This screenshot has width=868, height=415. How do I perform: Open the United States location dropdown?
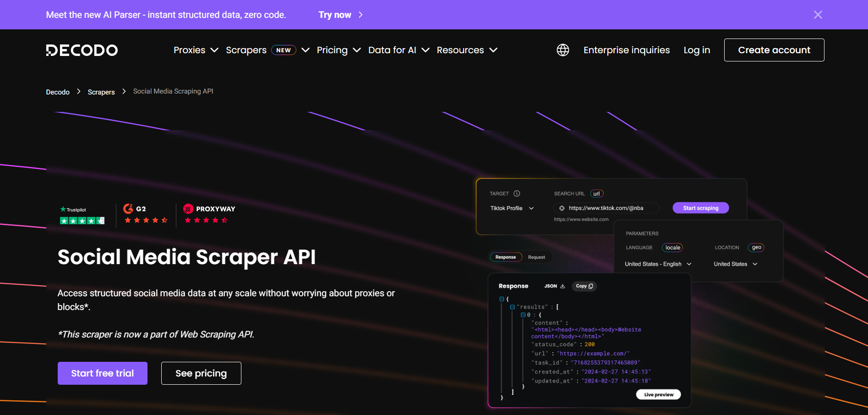736,264
